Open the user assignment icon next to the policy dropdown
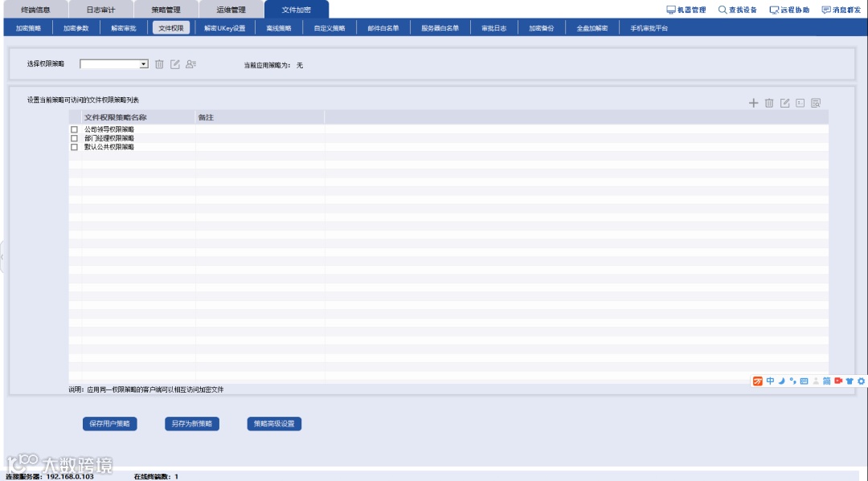 [191, 64]
